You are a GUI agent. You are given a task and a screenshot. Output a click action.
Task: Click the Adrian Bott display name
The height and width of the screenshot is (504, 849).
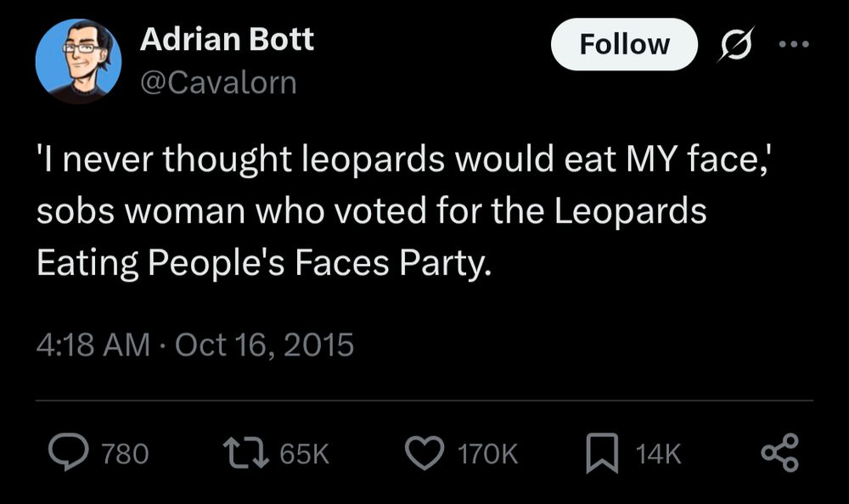227,39
